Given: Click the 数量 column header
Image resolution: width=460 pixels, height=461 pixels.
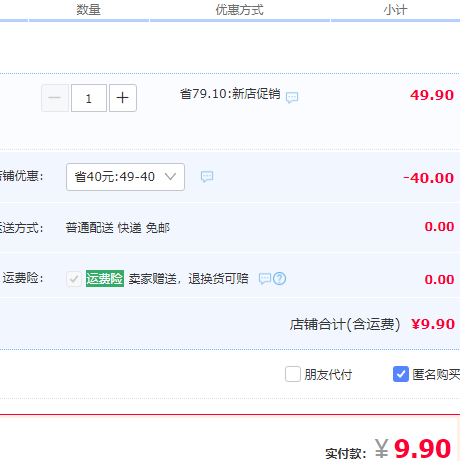Looking at the screenshot, I should 88,10.
